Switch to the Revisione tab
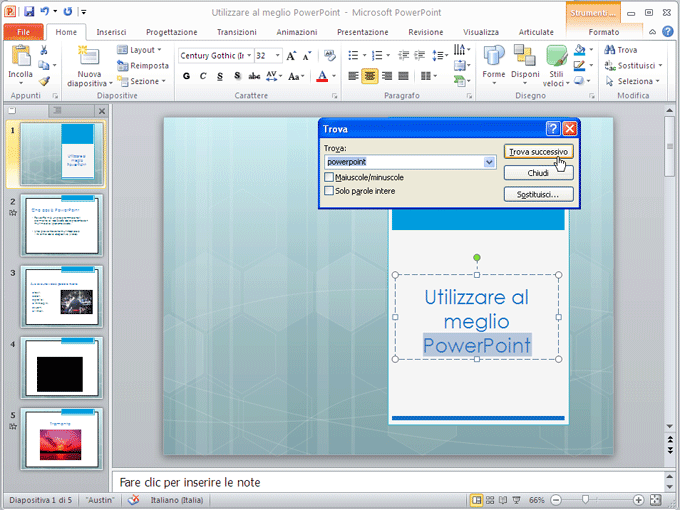The width and height of the screenshot is (680, 510). coord(425,32)
